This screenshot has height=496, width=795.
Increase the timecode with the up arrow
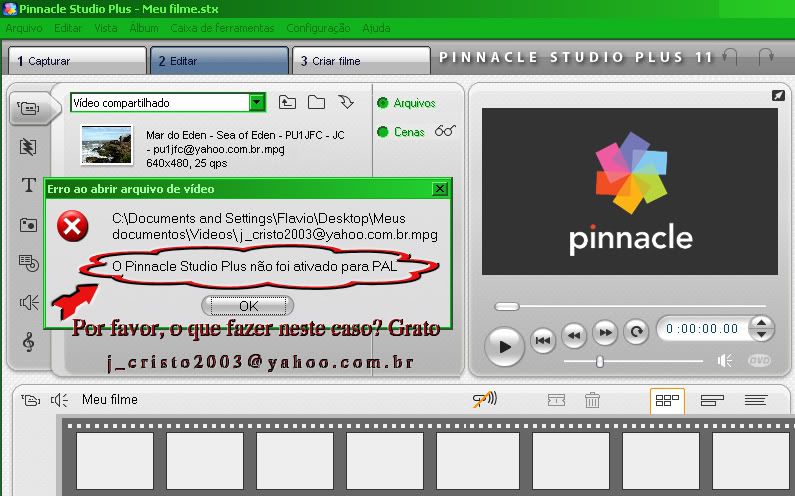coord(761,323)
